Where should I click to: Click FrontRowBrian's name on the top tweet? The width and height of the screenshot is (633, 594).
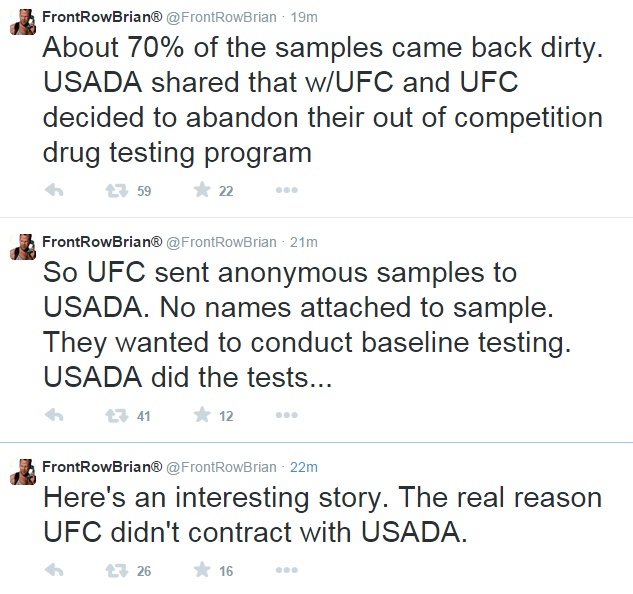pos(101,17)
